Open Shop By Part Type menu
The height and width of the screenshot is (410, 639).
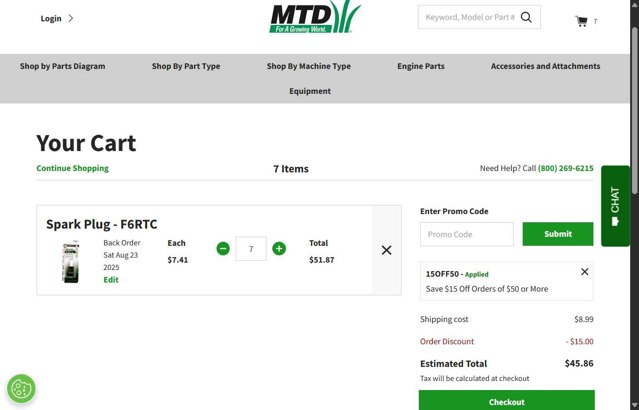click(x=186, y=66)
